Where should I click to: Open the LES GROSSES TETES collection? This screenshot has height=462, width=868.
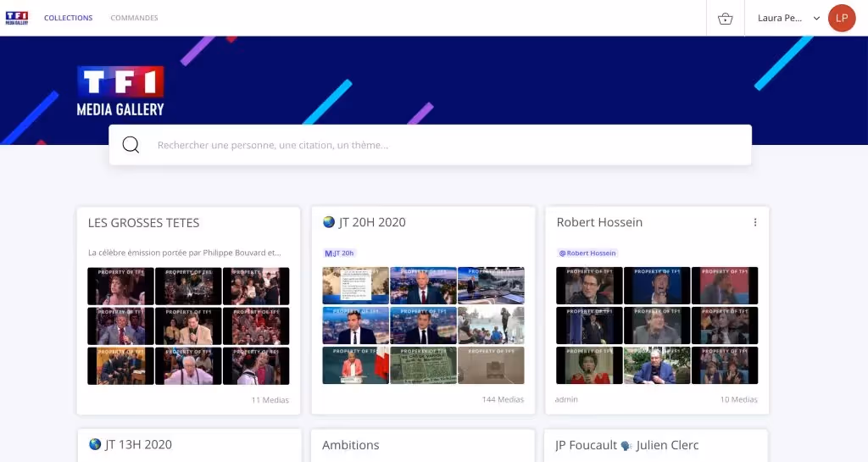point(143,223)
